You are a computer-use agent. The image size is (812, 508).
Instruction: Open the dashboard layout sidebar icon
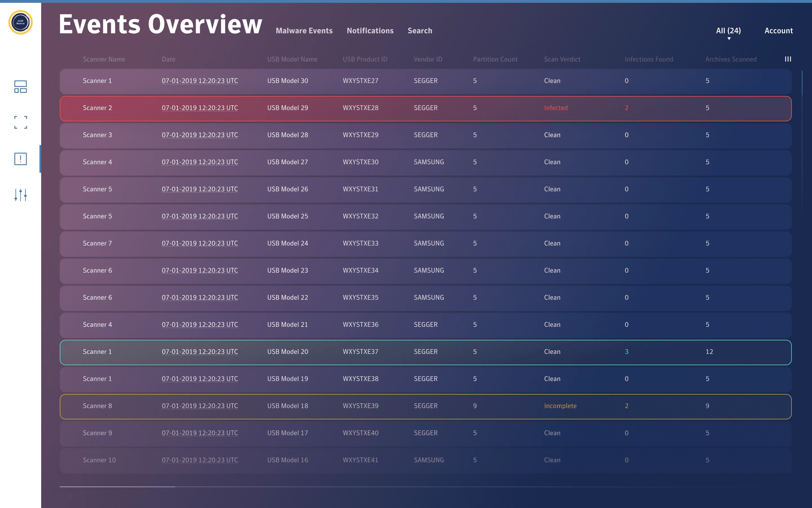point(21,87)
